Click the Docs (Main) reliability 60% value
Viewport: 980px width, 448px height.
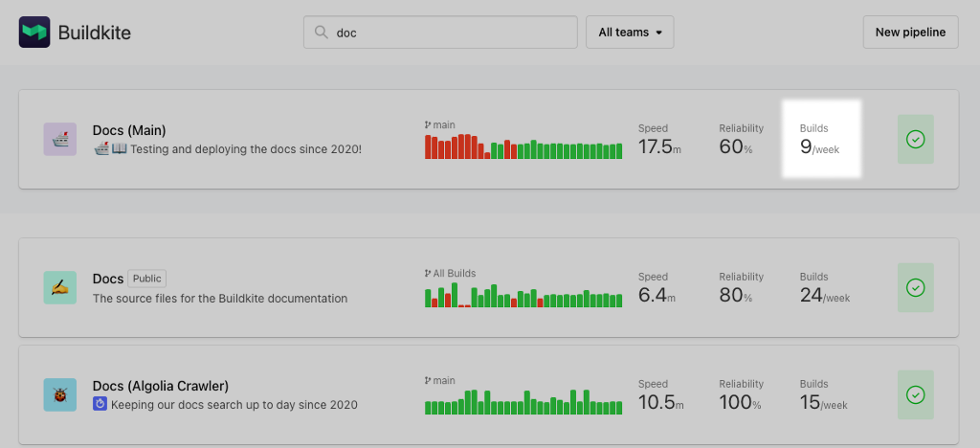click(736, 146)
